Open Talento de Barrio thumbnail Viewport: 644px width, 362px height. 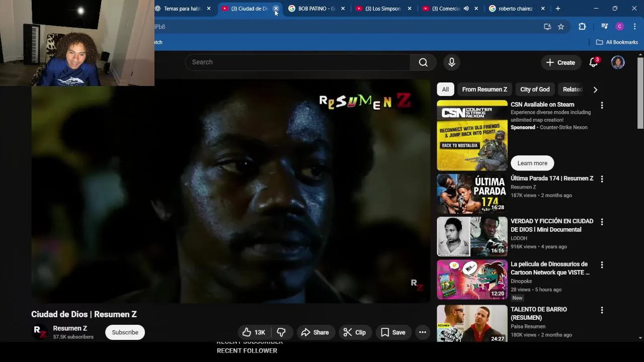point(472,324)
